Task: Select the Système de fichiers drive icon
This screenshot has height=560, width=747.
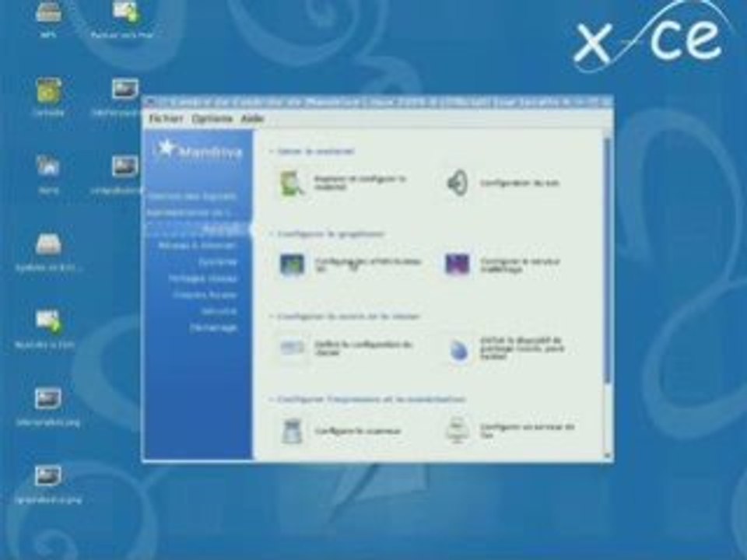Action: click(48, 244)
